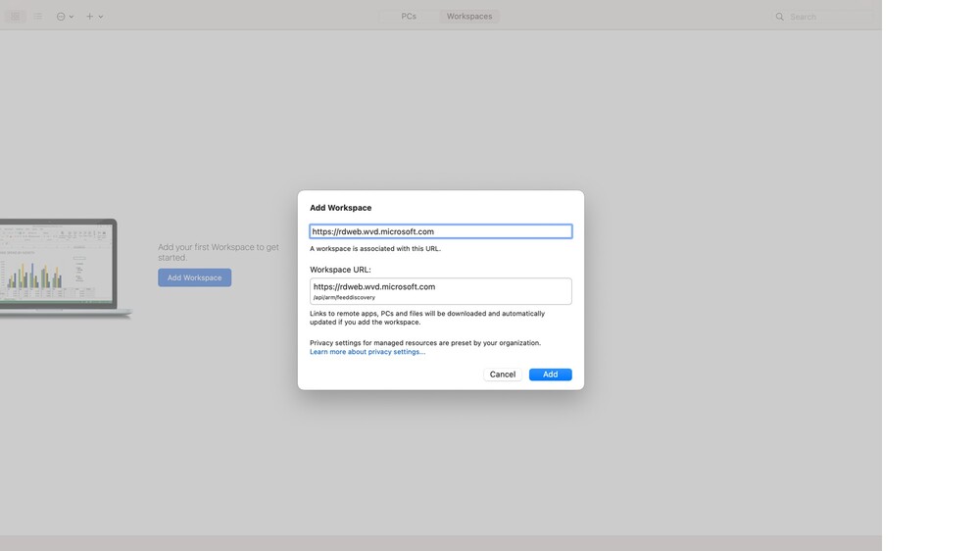This screenshot has width=980, height=551.
Task: Open the PCs tab
Action: click(x=409, y=17)
